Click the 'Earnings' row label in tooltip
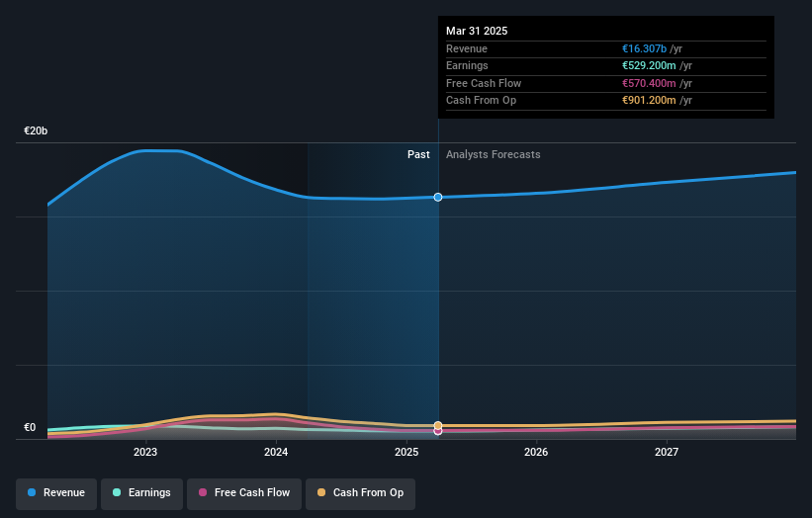This screenshot has height=518, width=812. point(467,65)
